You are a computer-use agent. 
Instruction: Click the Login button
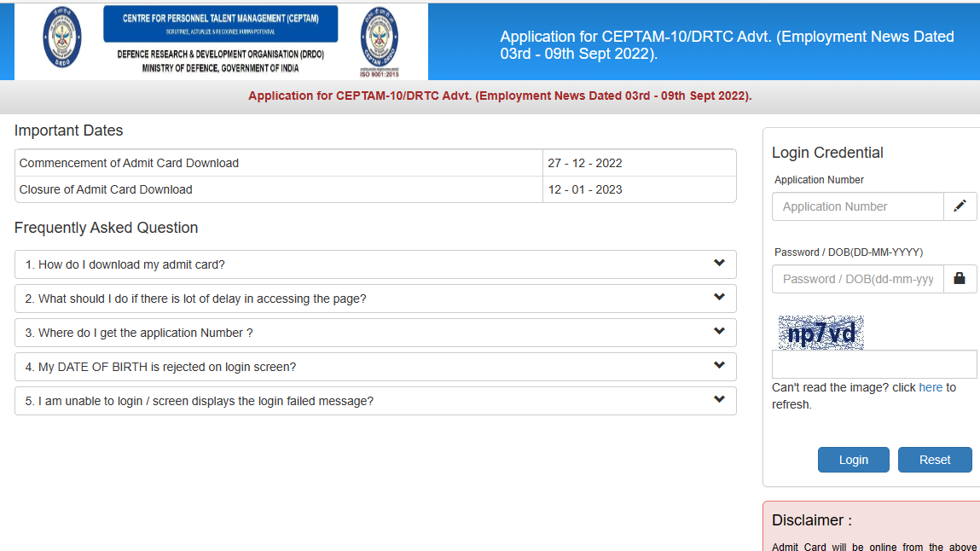(853, 459)
